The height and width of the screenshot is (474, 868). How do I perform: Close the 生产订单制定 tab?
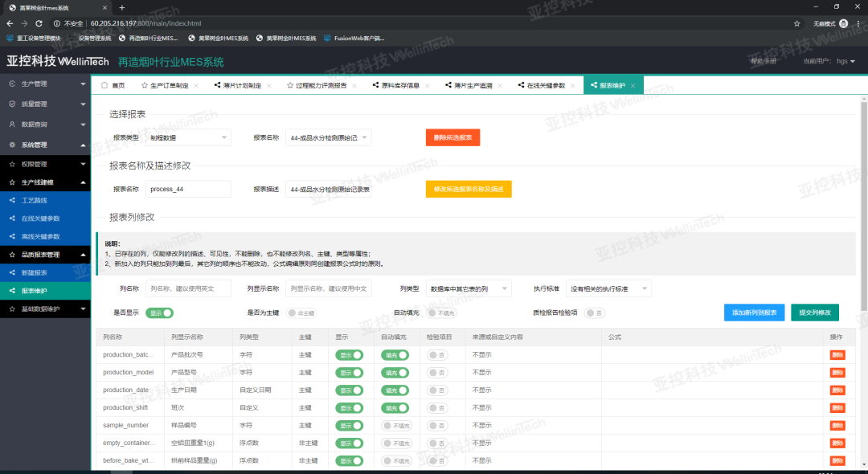[196, 86]
